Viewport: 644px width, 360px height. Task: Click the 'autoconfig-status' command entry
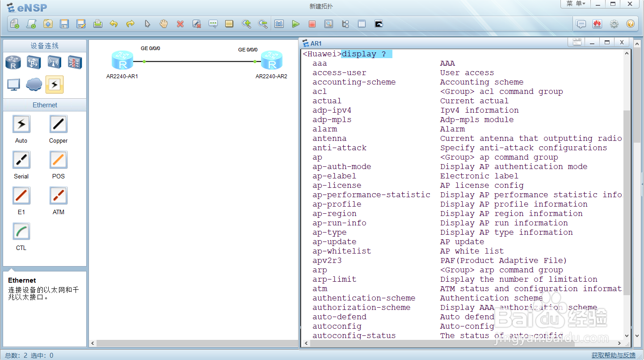click(x=354, y=335)
